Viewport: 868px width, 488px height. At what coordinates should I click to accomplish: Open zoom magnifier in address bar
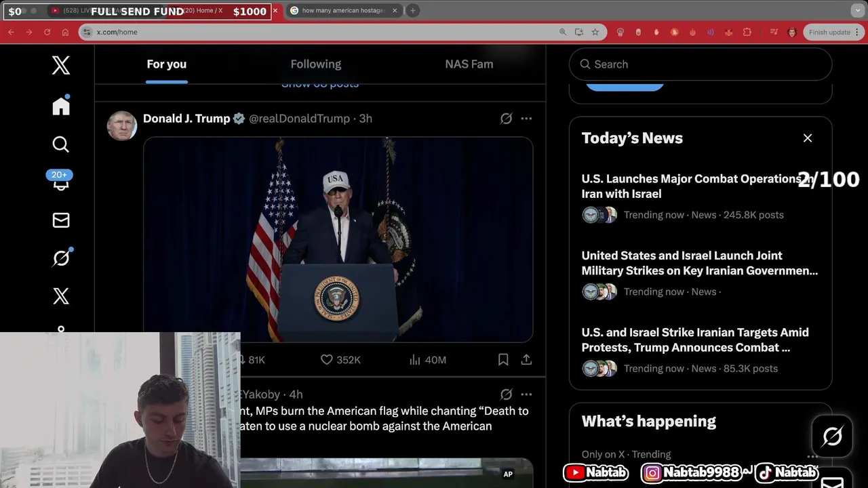[563, 32]
